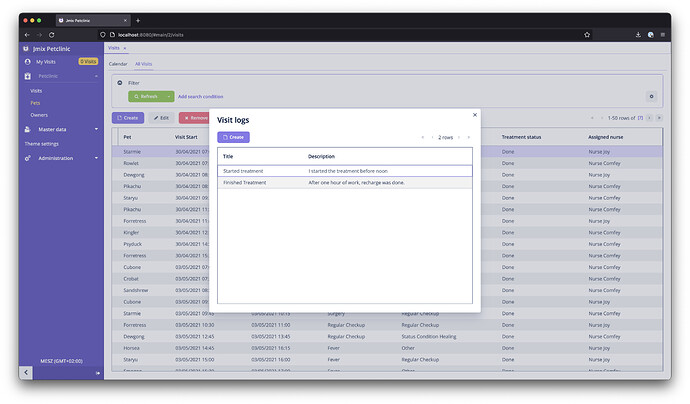Open My Visits in the sidebar
This screenshot has height=404, width=690.
click(46, 62)
